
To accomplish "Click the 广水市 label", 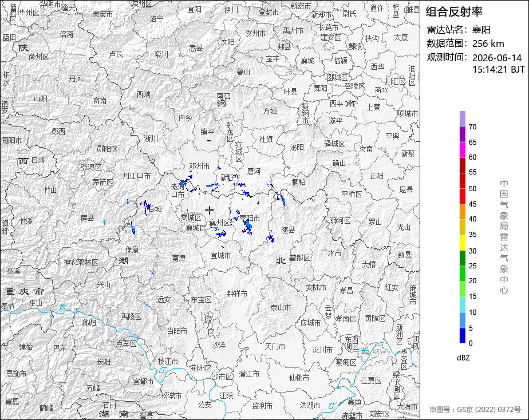I will [331, 253].
